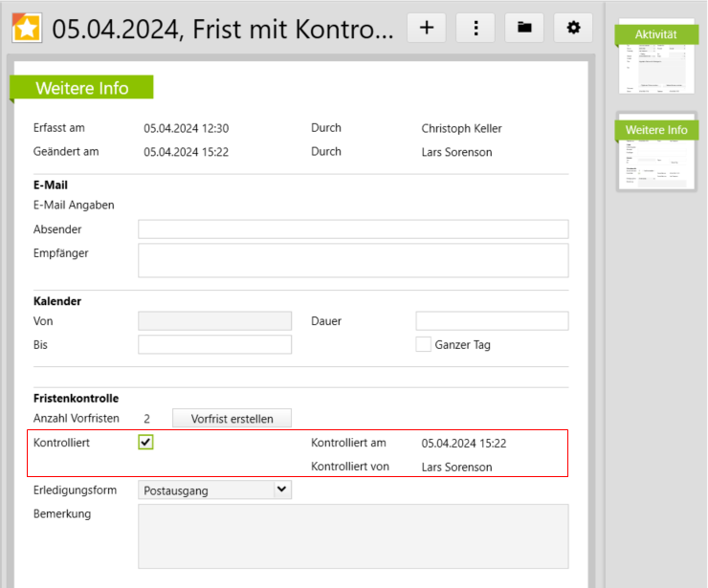708x588 pixels.
Task: Click the star favorite icon in header
Action: [x=27, y=28]
